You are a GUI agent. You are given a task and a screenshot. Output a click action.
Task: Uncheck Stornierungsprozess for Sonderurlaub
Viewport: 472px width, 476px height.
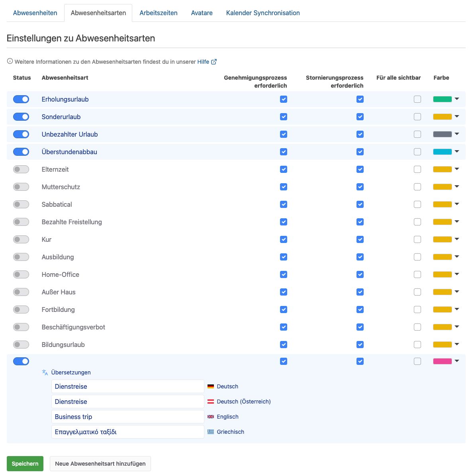(360, 117)
